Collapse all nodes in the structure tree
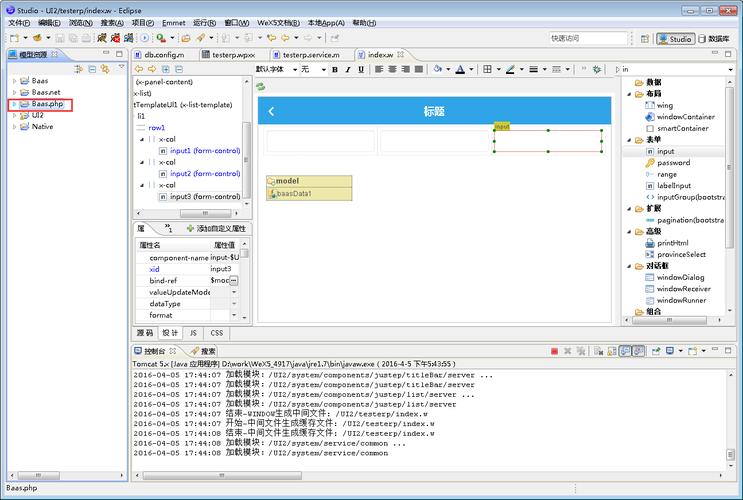This screenshot has width=743, height=500. click(179, 69)
